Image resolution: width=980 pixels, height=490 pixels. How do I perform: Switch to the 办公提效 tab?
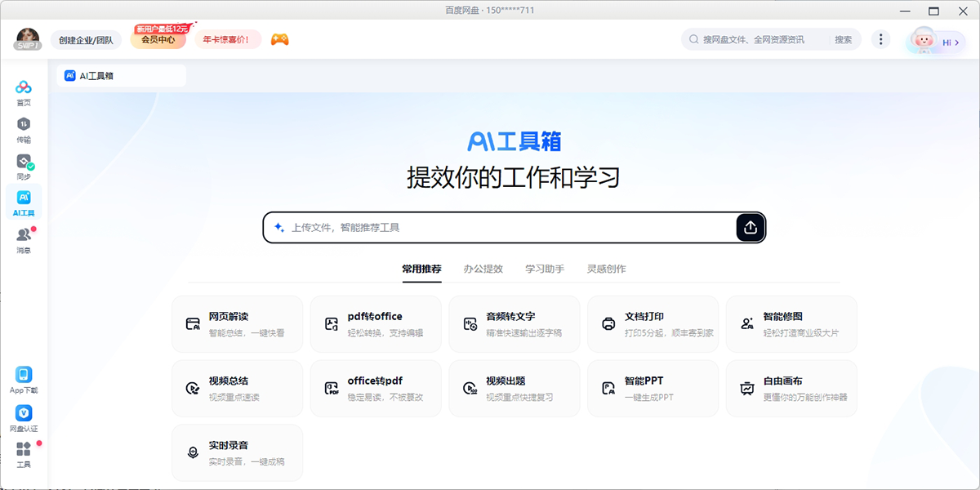(483, 269)
